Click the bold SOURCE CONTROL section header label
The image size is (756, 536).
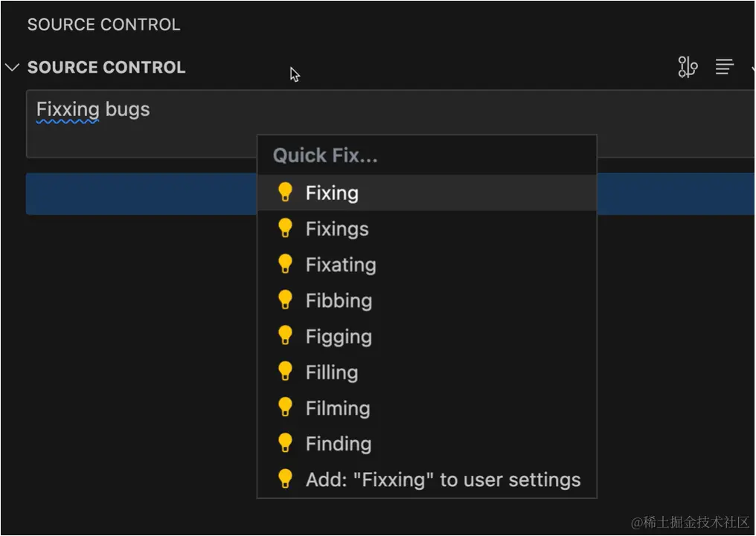click(x=106, y=68)
